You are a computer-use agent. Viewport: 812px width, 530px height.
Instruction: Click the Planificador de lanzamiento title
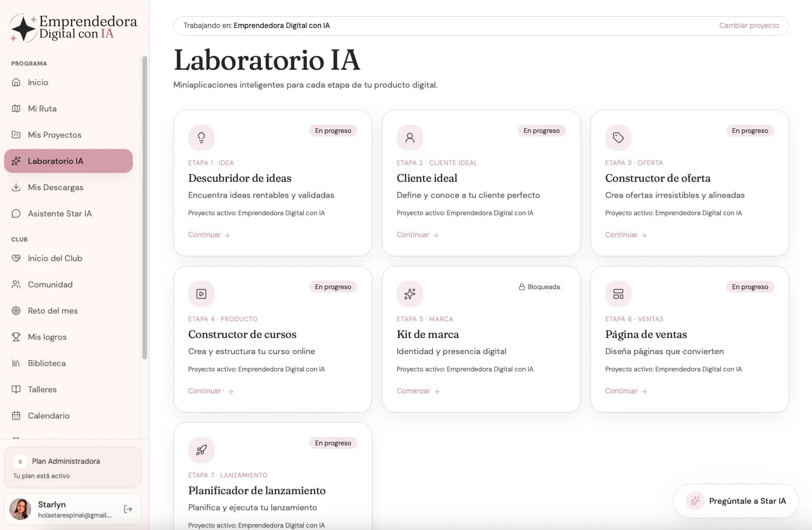(257, 491)
